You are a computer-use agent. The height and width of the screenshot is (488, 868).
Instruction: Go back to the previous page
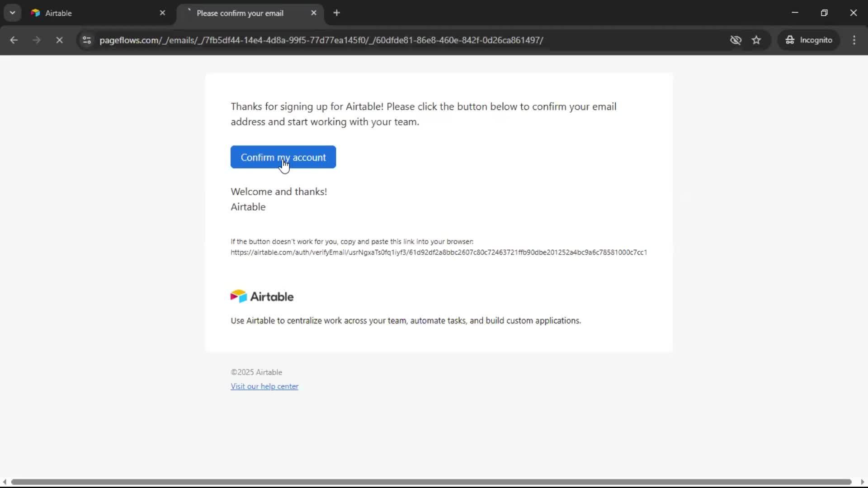[14, 40]
